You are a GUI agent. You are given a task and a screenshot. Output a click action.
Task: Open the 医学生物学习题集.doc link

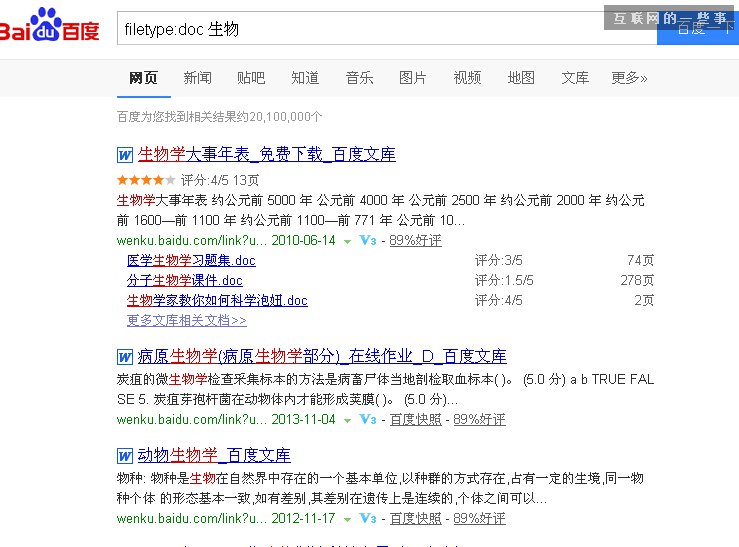(191, 261)
